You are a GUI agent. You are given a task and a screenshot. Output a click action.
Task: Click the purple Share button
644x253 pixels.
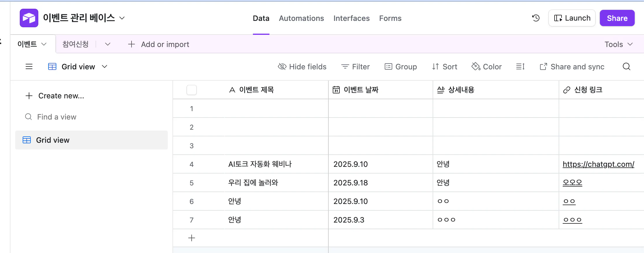[x=617, y=18]
